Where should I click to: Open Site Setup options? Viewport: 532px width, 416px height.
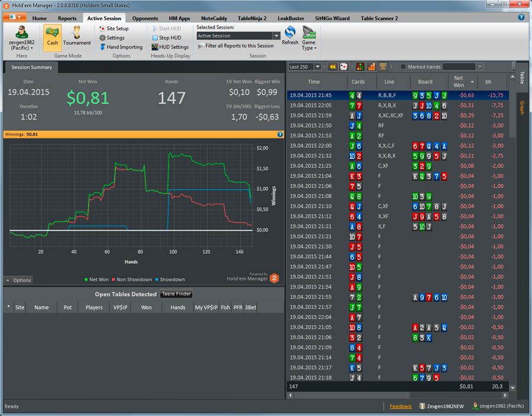(x=114, y=28)
